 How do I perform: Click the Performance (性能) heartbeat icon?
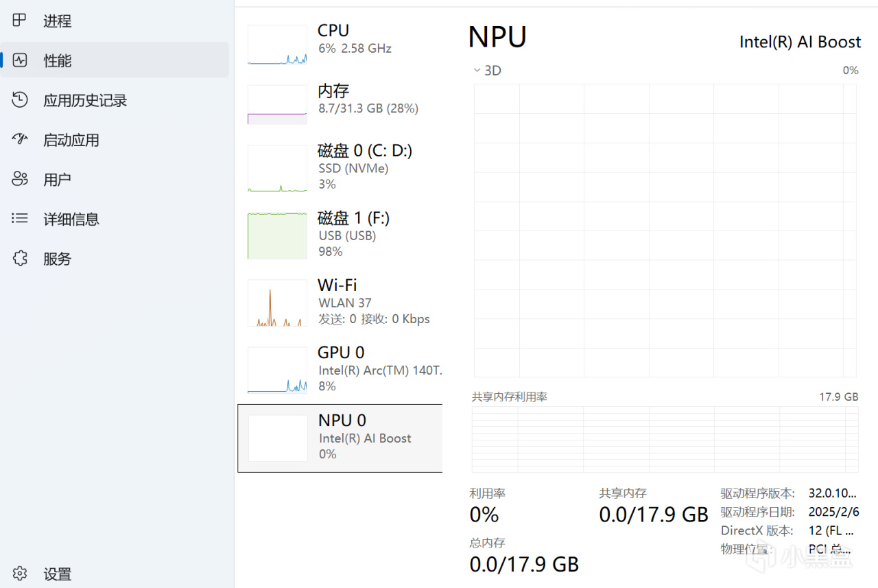coord(20,60)
